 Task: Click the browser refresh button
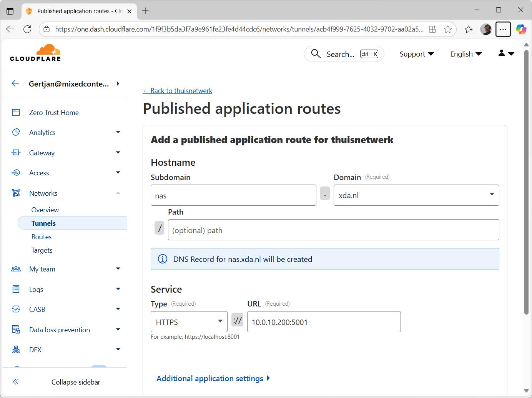(27, 29)
